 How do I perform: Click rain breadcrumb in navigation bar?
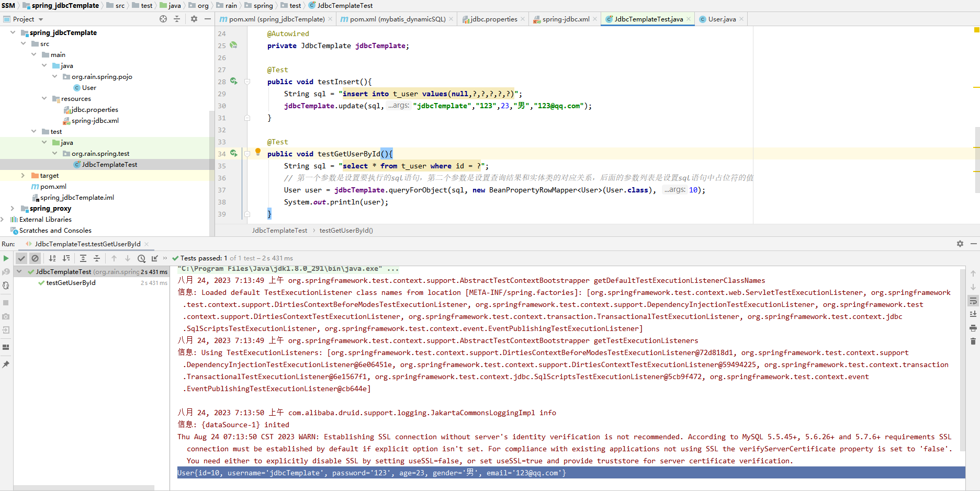pos(231,5)
